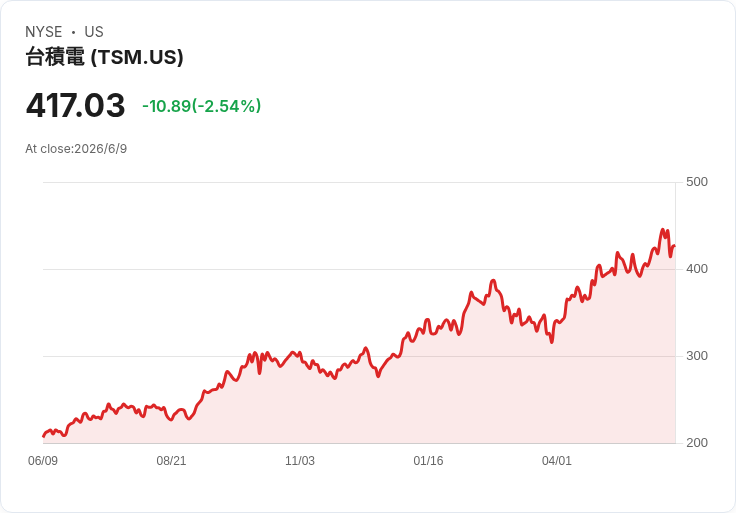Click the 08/21 date axis label
The width and height of the screenshot is (736, 513).
coord(171,461)
